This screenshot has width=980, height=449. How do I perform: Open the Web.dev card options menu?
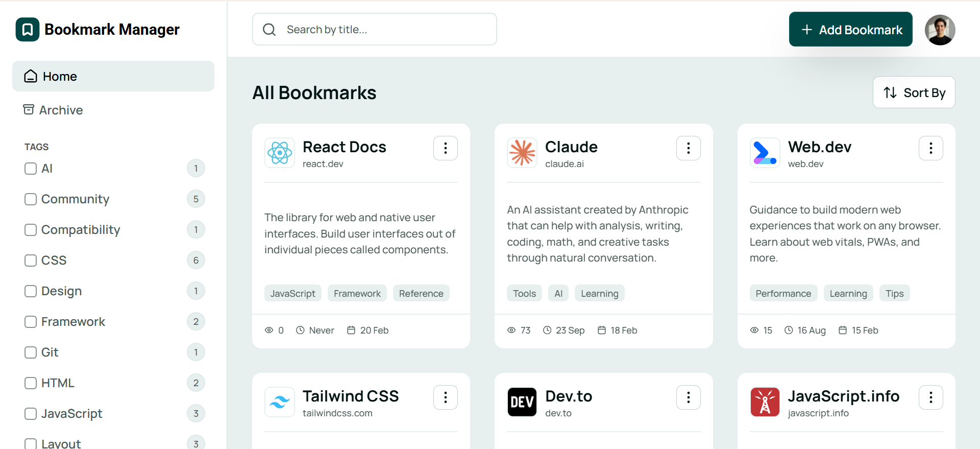pos(931,148)
